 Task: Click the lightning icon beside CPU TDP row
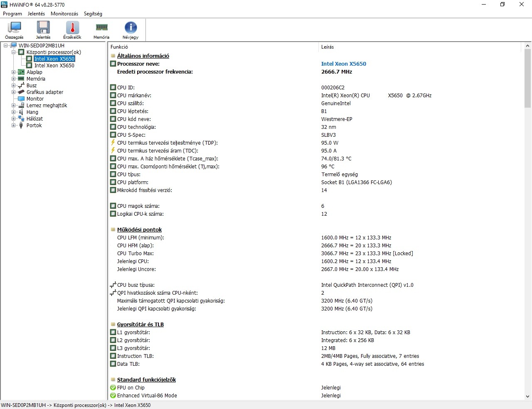(x=113, y=143)
